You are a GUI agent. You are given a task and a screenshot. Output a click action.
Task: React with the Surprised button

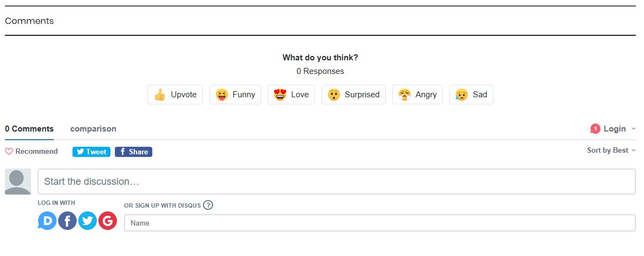[x=354, y=95]
